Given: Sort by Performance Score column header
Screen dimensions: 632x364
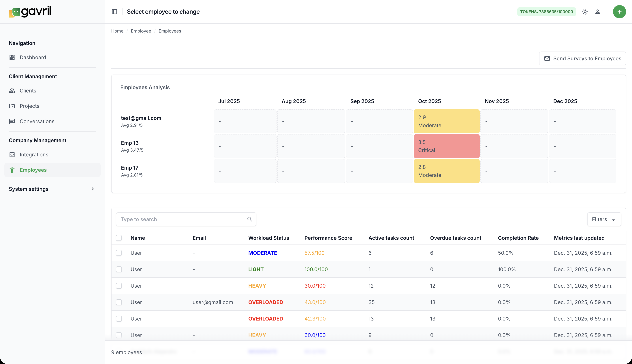Looking at the screenshot, I should [x=328, y=238].
